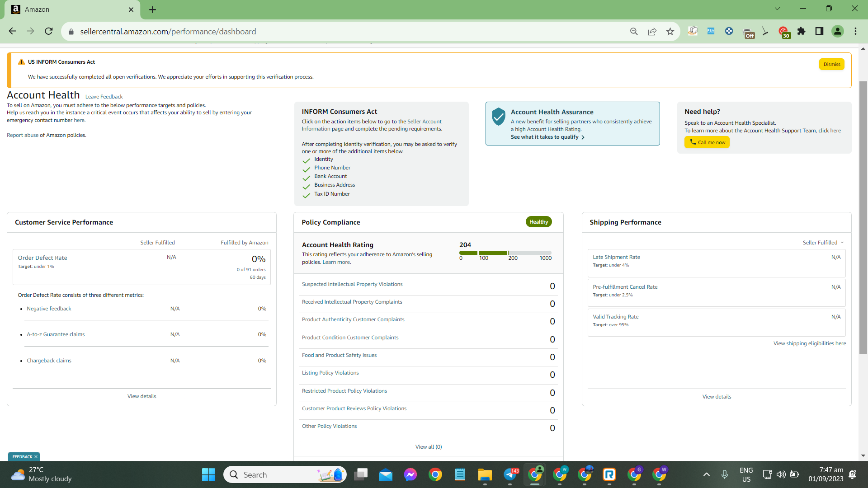Bookmark this page with the star icon
Viewport: 868px width, 488px height.
tap(670, 31)
